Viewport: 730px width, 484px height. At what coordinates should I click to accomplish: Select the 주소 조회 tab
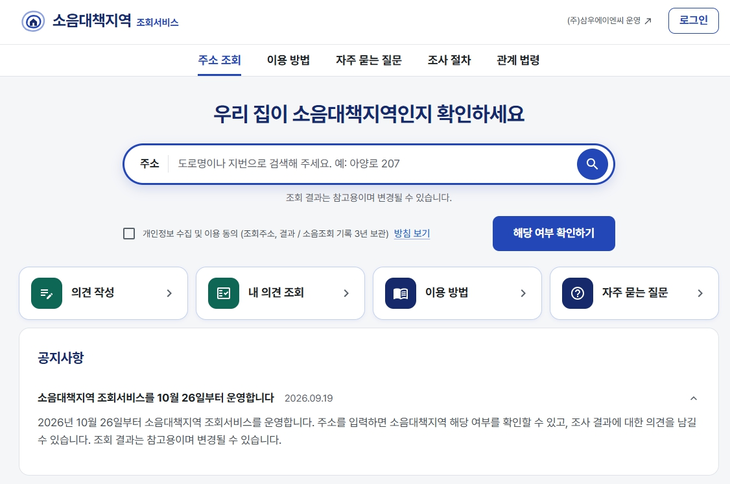coord(219,60)
